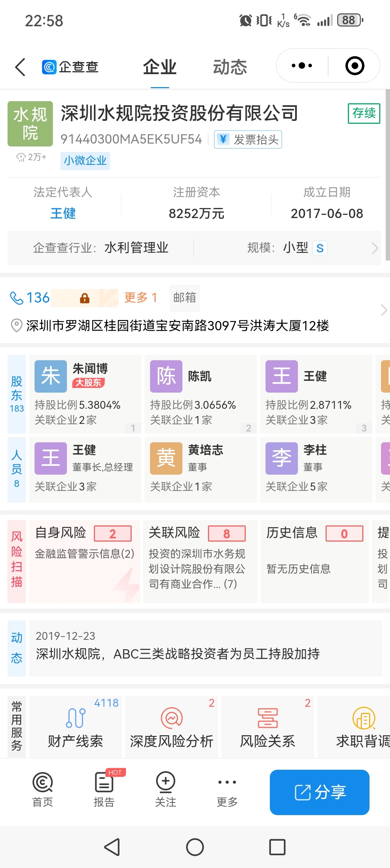
Task: Open 陈凯 shareholder avatar
Action: 166,376
